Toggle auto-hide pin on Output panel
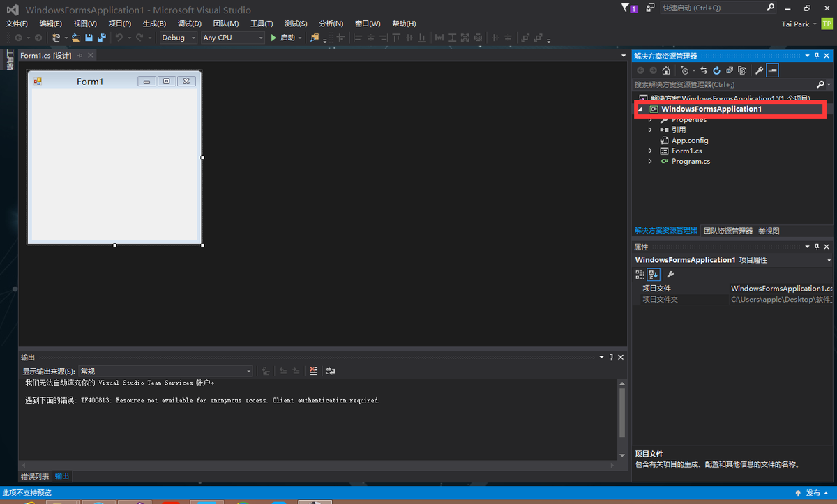Viewport: 837px width, 504px height. click(x=611, y=357)
